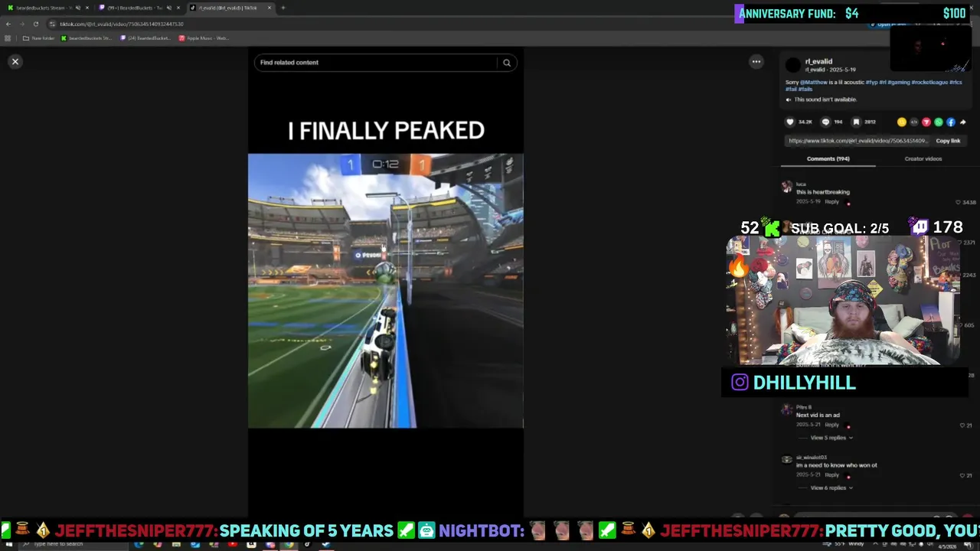The width and height of the screenshot is (980, 551).
Task: Open the bookmarks apps grid icon
Action: pyautogui.click(x=8, y=38)
